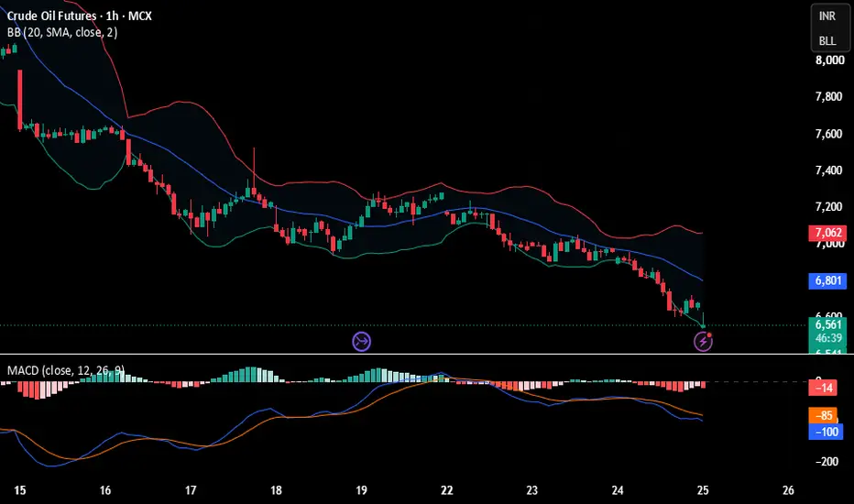Click the lightning bolt event icon near 25
The height and width of the screenshot is (504, 854).
pyautogui.click(x=703, y=342)
